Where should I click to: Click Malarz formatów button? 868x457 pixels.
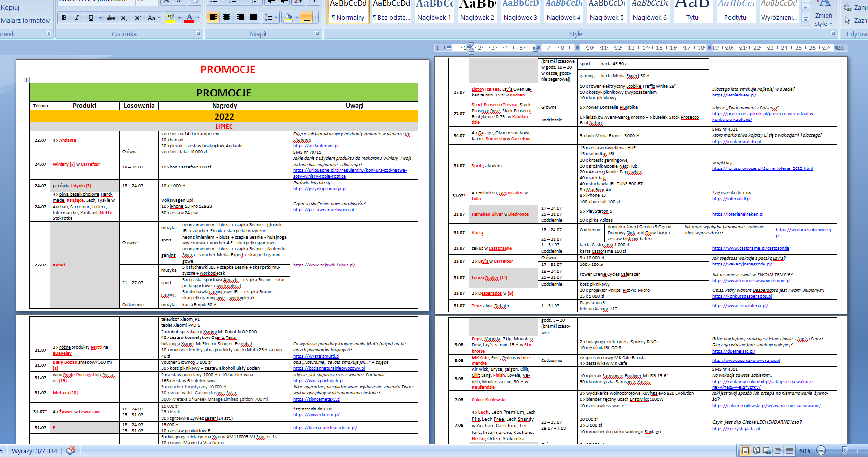point(25,20)
